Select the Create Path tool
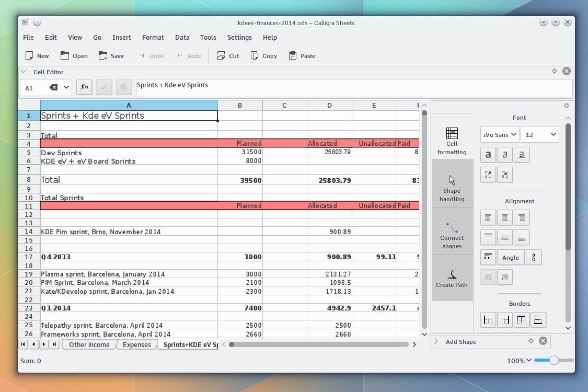The image size is (588, 392). tap(452, 279)
